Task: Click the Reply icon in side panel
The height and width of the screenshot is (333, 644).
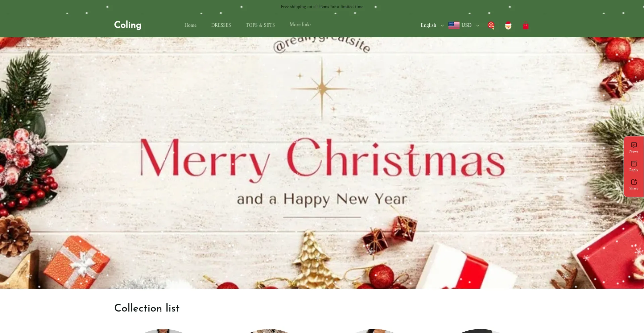Action: [x=634, y=166]
